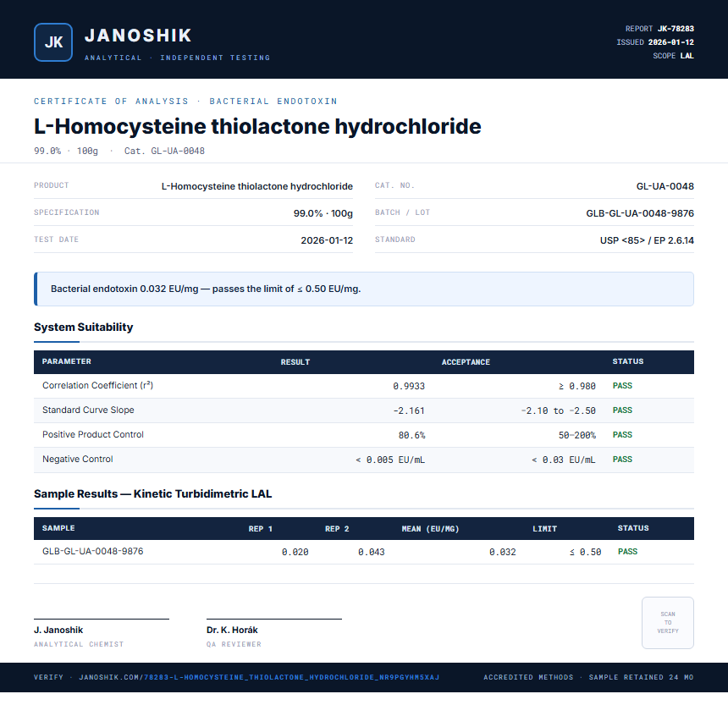The height and width of the screenshot is (716, 728).
Task: Click the issued date 2026-01-12 in header
Action: [x=671, y=42]
